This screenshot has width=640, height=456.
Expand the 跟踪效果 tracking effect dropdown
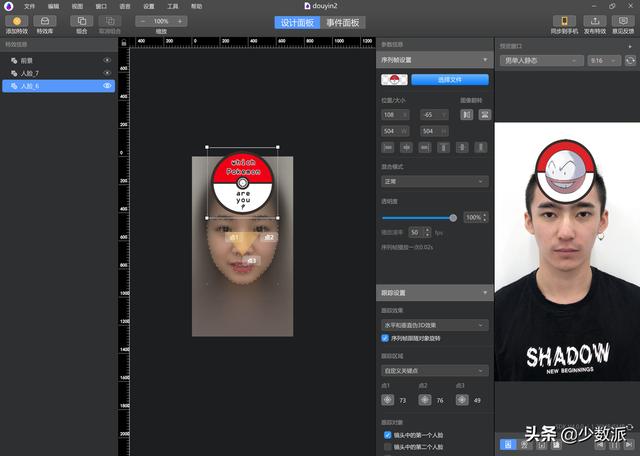tap(434, 325)
